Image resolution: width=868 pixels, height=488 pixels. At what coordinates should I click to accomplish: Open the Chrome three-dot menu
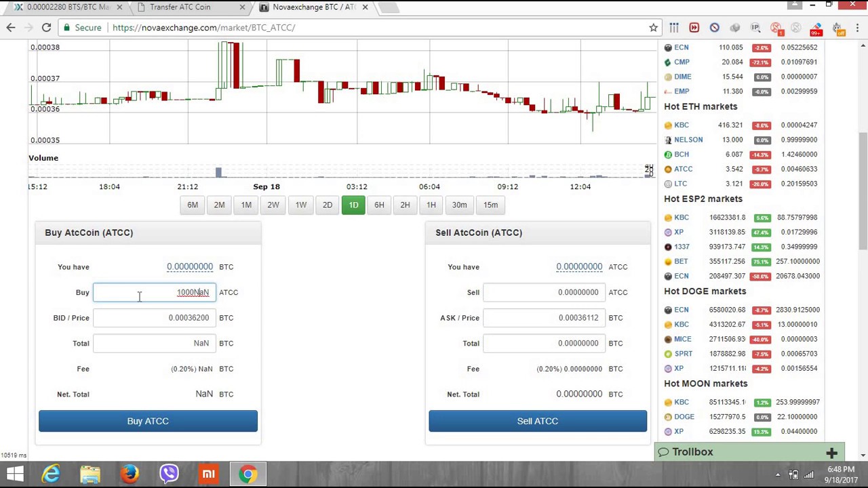(857, 28)
